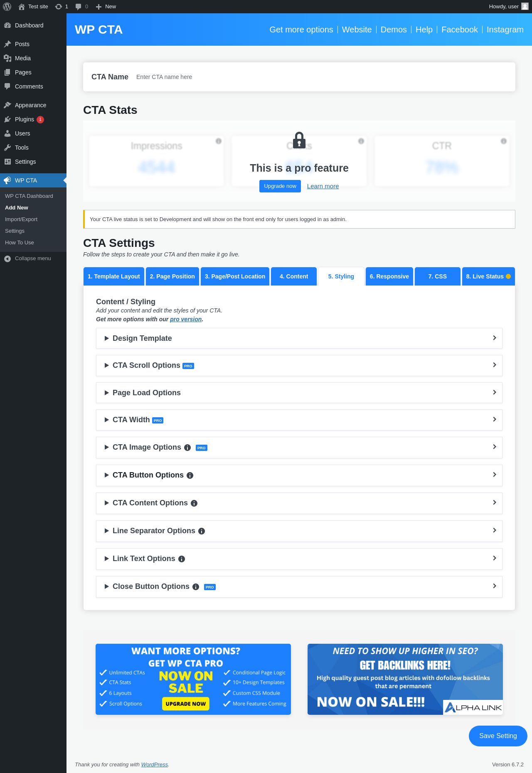Click info icon beside Link Text Options
The width and height of the screenshot is (532, 773).
pyautogui.click(x=182, y=559)
